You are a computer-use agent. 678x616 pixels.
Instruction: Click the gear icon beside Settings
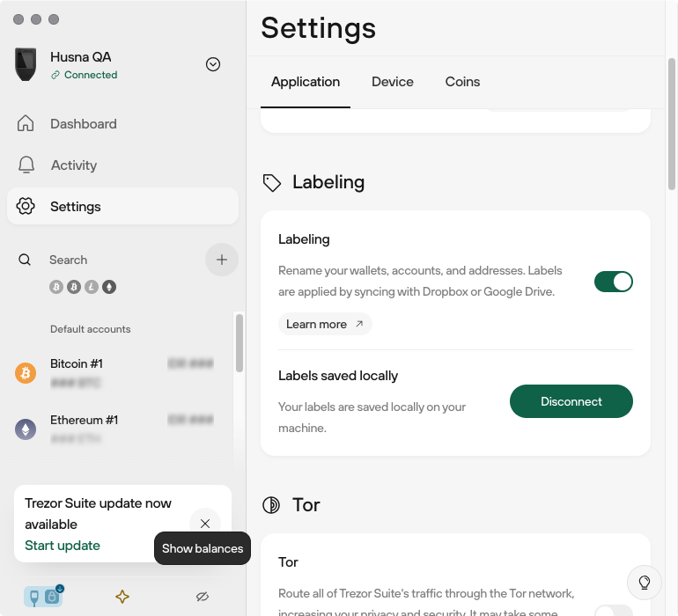pyautogui.click(x=26, y=206)
